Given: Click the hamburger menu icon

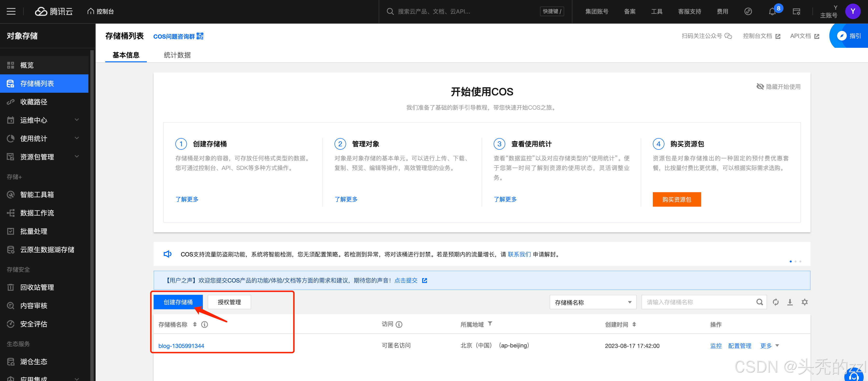Looking at the screenshot, I should point(11,11).
